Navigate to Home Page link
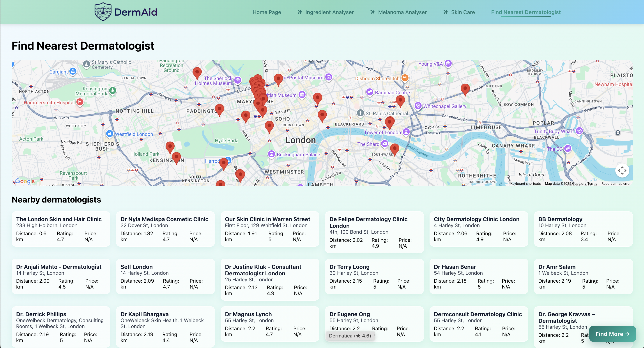644x348 pixels. [267, 12]
